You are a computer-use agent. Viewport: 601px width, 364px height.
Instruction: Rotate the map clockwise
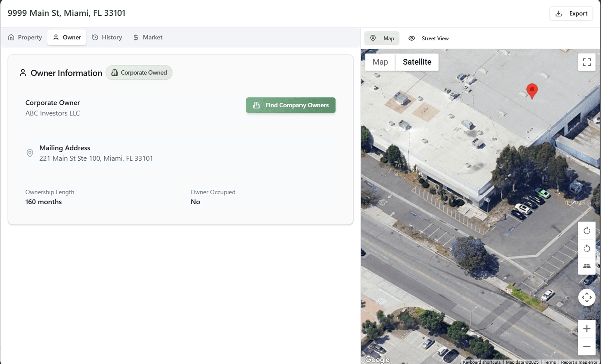(587, 230)
